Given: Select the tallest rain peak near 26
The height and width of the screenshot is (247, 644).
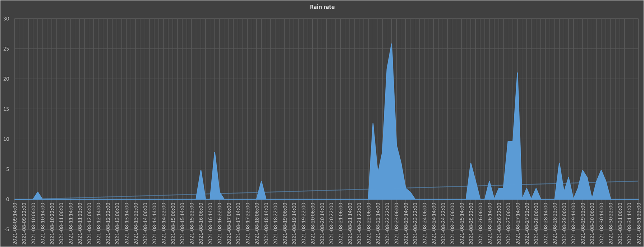Looking at the screenshot, I should tap(391, 45).
